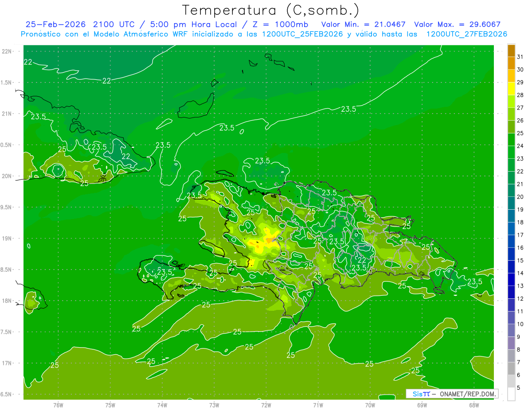This screenshot has height=411, width=532.
Task: Click the '76W' longitude axis label
Action: [x=58, y=405]
